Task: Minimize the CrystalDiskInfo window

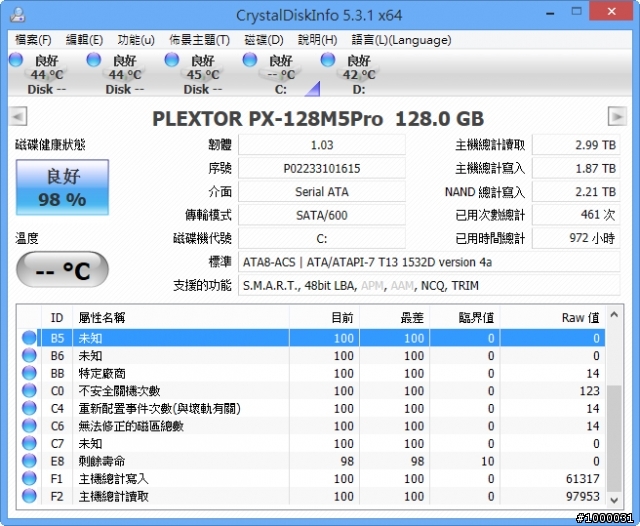Action: coord(550,13)
